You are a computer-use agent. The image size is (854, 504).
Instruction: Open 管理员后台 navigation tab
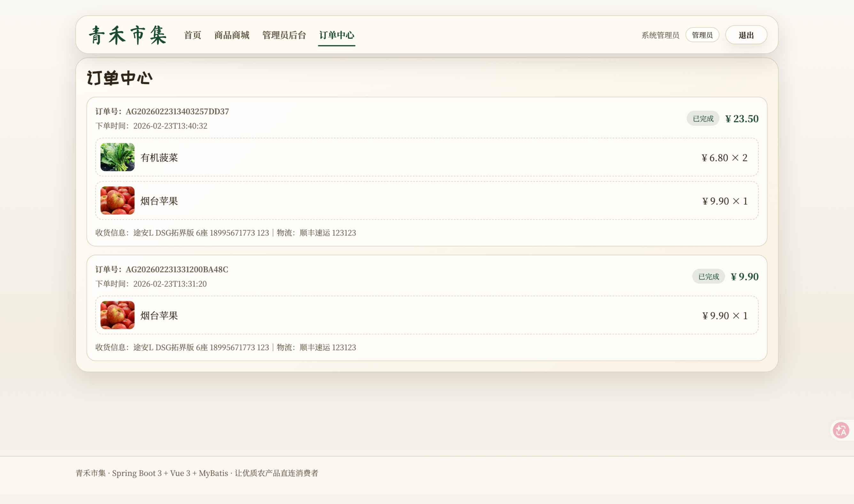point(284,35)
